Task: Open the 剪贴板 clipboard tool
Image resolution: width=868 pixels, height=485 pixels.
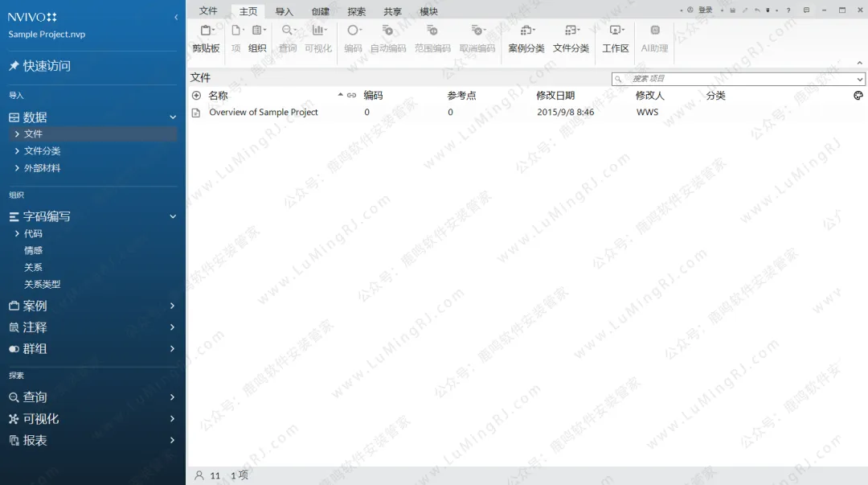Action: click(x=206, y=38)
